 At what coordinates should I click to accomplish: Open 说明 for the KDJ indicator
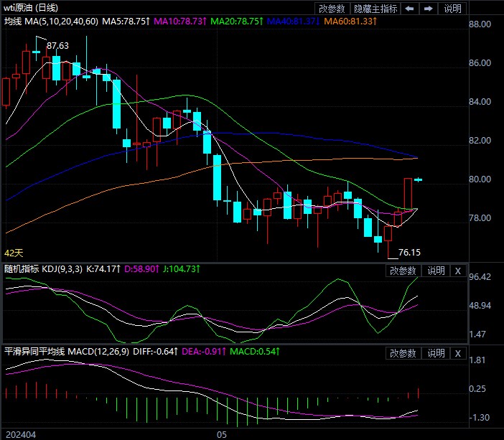[437, 271]
